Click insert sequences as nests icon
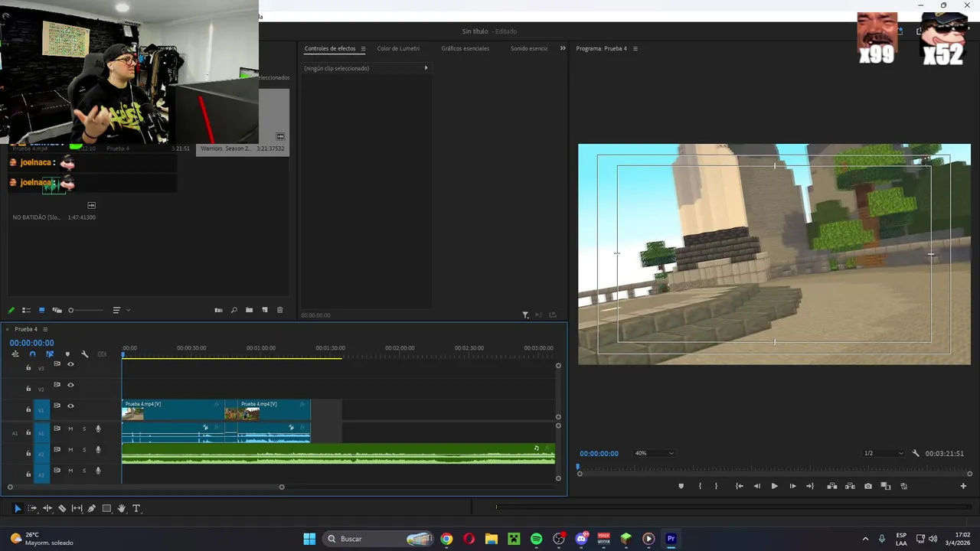 pos(15,354)
